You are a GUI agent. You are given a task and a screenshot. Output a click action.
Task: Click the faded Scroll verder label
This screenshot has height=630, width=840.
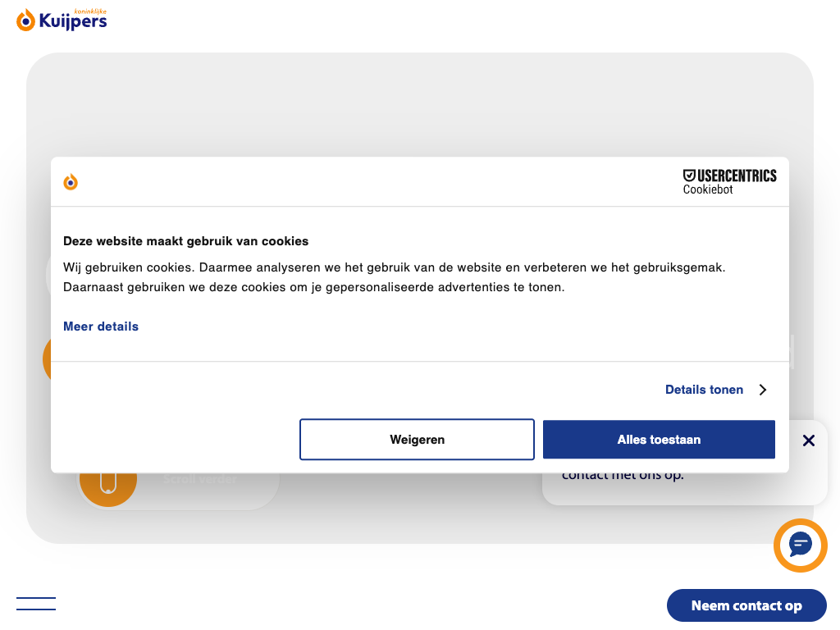click(x=200, y=479)
